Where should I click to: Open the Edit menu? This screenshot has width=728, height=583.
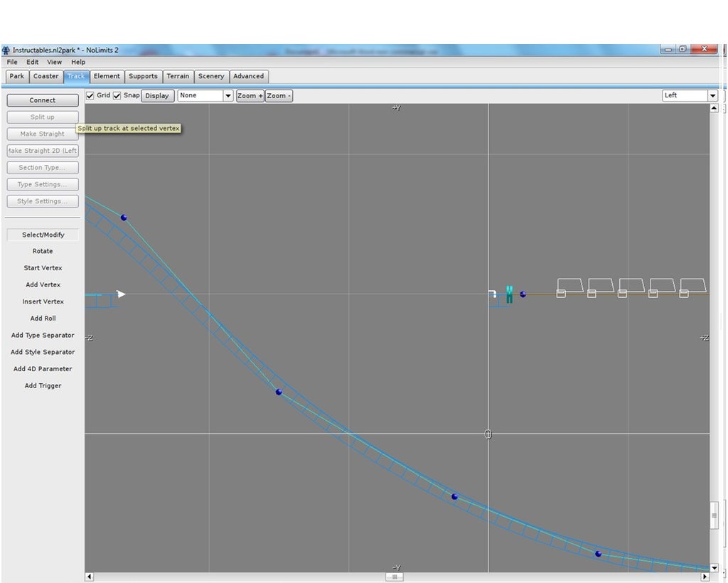click(x=33, y=62)
